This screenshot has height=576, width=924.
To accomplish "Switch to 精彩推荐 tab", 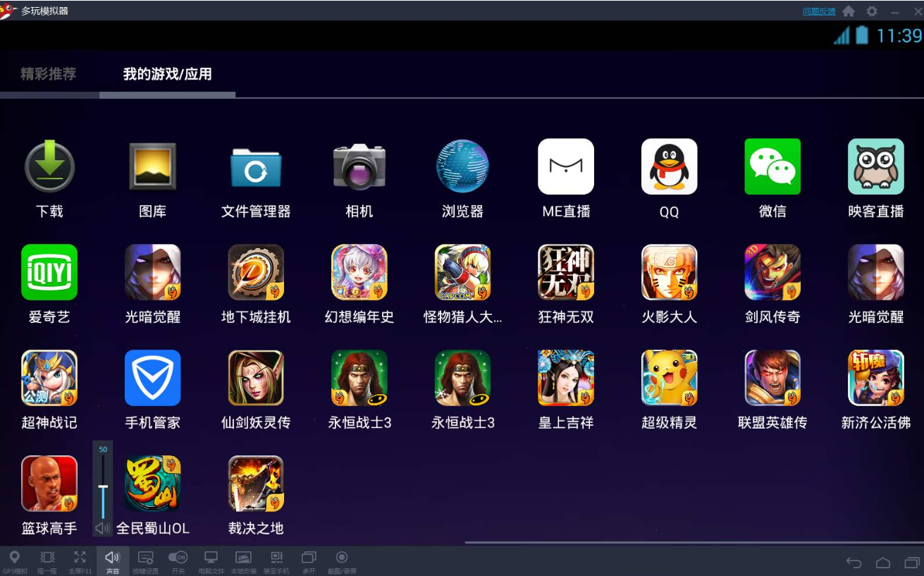I will (49, 73).
